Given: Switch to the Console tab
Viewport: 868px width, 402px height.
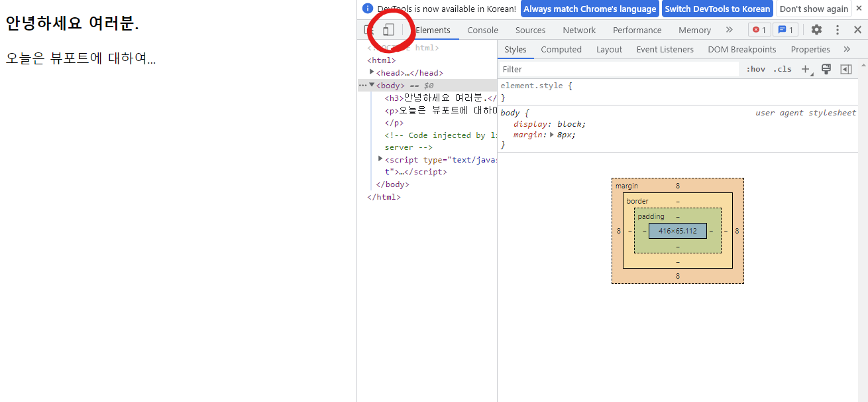Looking at the screenshot, I should [482, 30].
